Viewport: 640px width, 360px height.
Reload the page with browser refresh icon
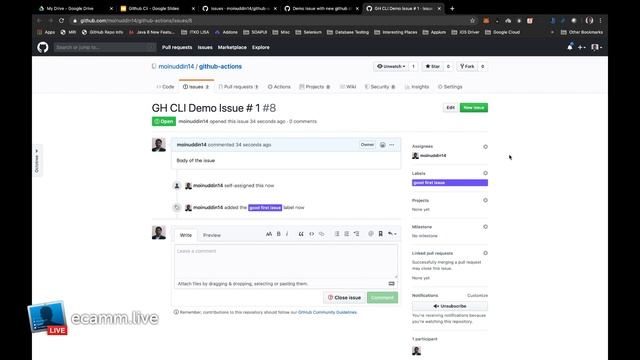pyautogui.click(x=61, y=20)
